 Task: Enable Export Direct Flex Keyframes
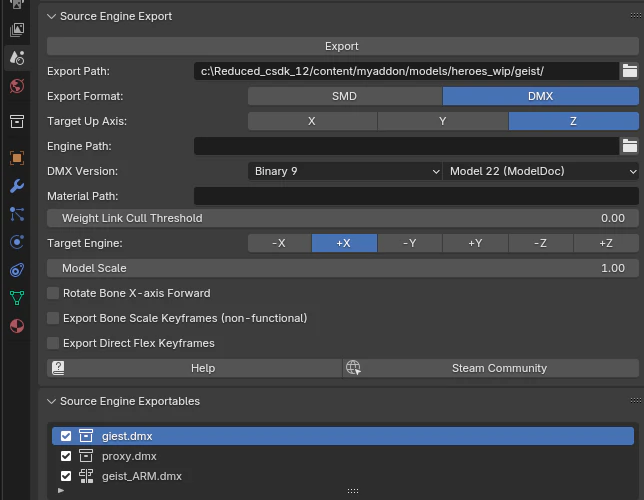coord(54,343)
